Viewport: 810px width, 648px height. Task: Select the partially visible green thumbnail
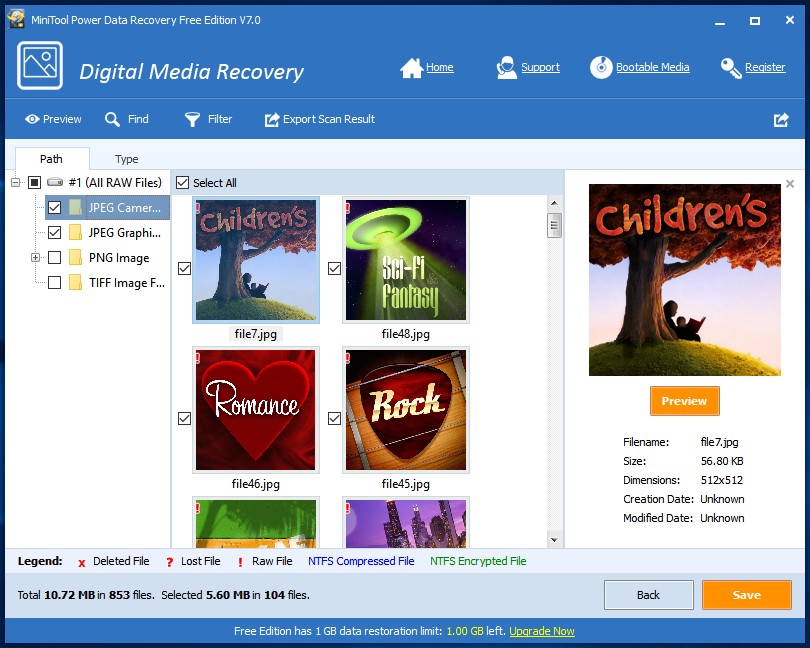(x=256, y=522)
